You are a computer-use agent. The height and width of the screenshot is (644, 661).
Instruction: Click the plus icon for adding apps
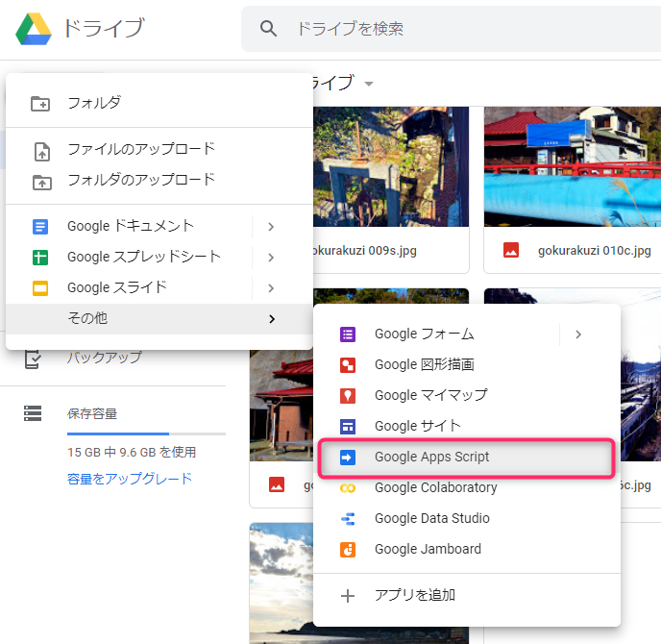pyautogui.click(x=348, y=596)
